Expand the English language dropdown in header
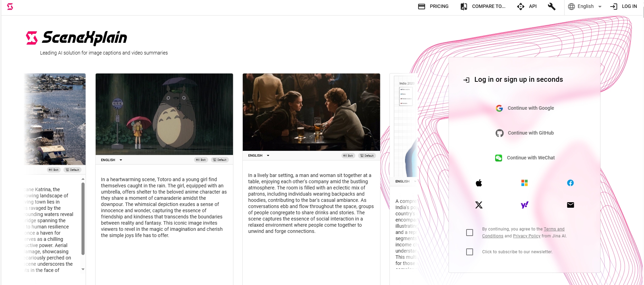 click(585, 6)
